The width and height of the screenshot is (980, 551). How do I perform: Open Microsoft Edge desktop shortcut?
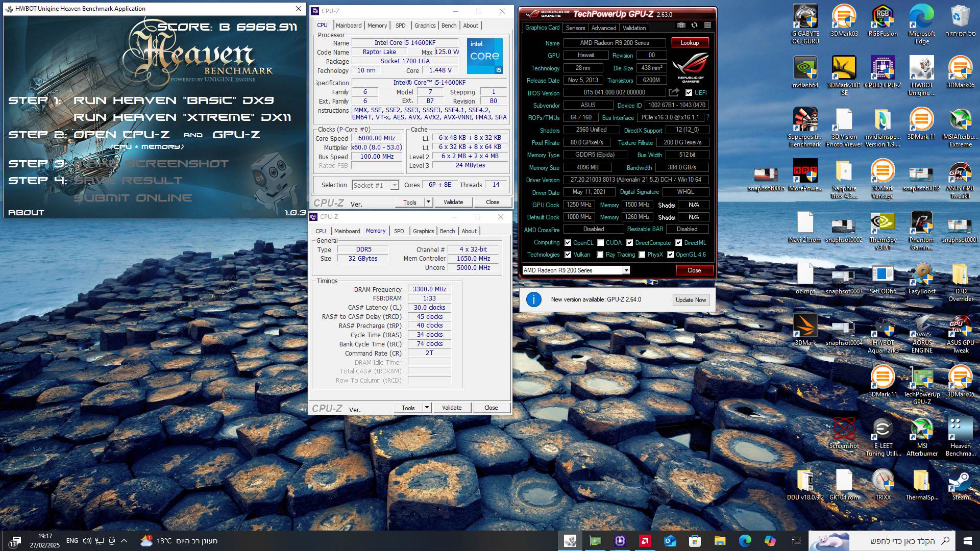922,24
